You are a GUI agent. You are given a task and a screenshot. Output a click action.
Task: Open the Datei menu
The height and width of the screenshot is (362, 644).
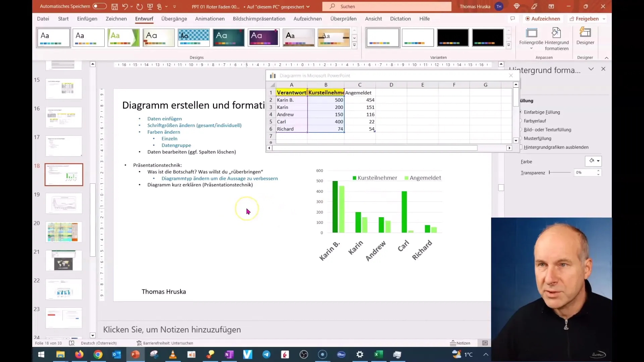pyautogui.click(x=43, y=18)
